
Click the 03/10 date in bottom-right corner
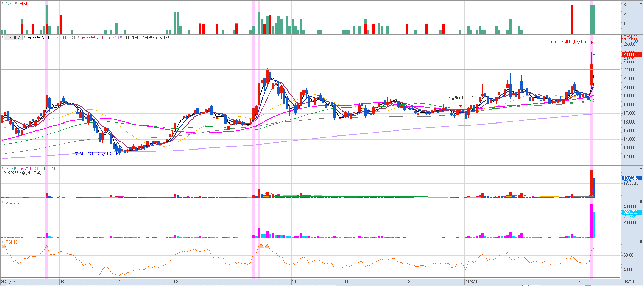pos(629,282)
